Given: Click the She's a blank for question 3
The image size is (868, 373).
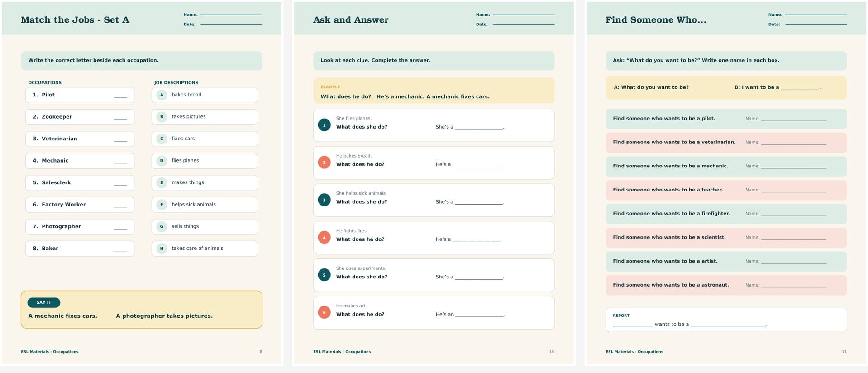Looking at the screenshot, I should pyautogui.click(x=479, y=203).
